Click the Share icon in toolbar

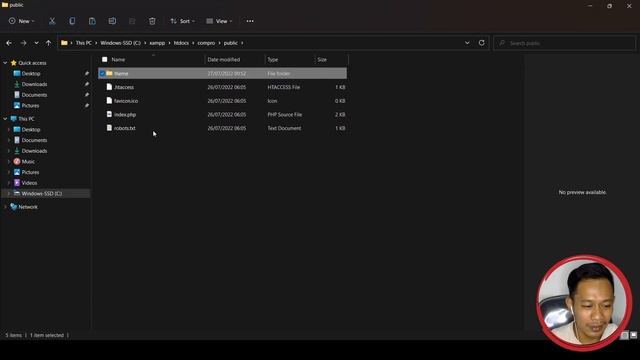click(132, 21)
